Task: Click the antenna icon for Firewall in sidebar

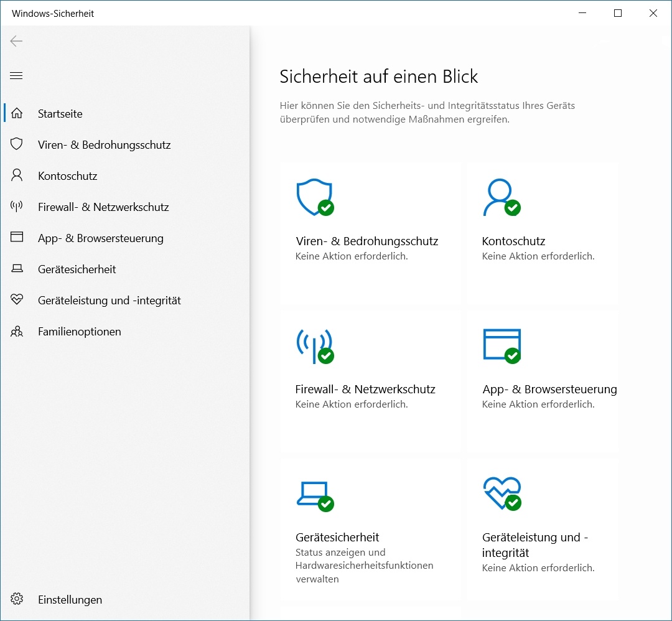Action: point(17,207)
